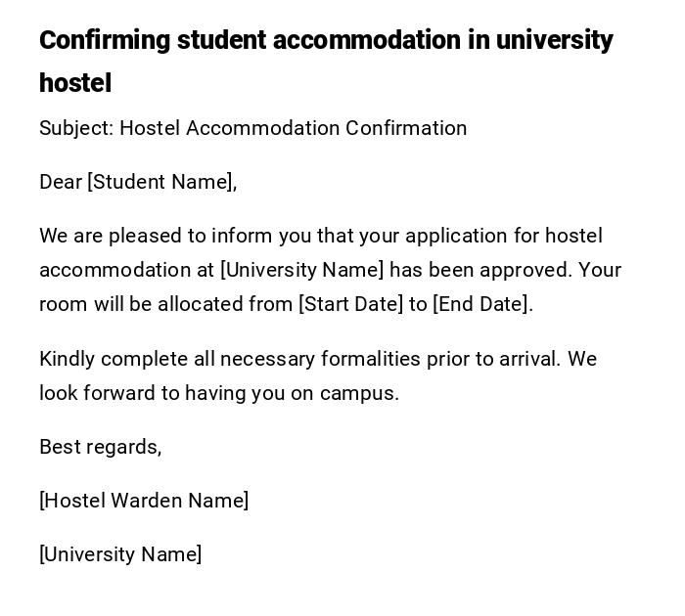685x616 pixels.
Task: Click the "Best regards," closing line
Action: pos(100,447)
